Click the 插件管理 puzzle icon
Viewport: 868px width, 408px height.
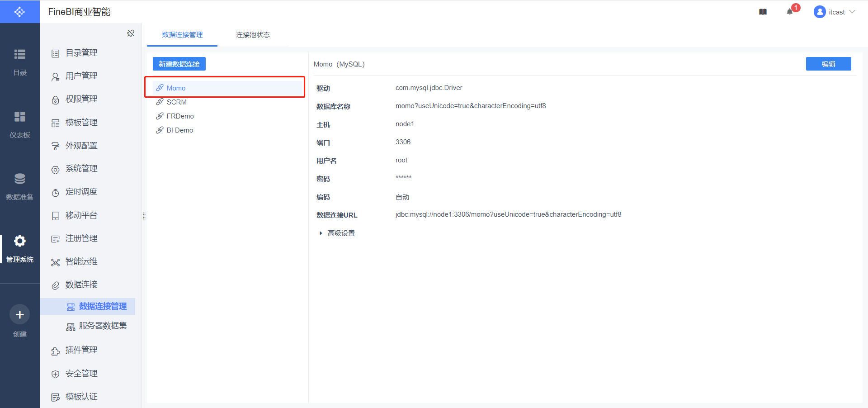click(56, 351)
